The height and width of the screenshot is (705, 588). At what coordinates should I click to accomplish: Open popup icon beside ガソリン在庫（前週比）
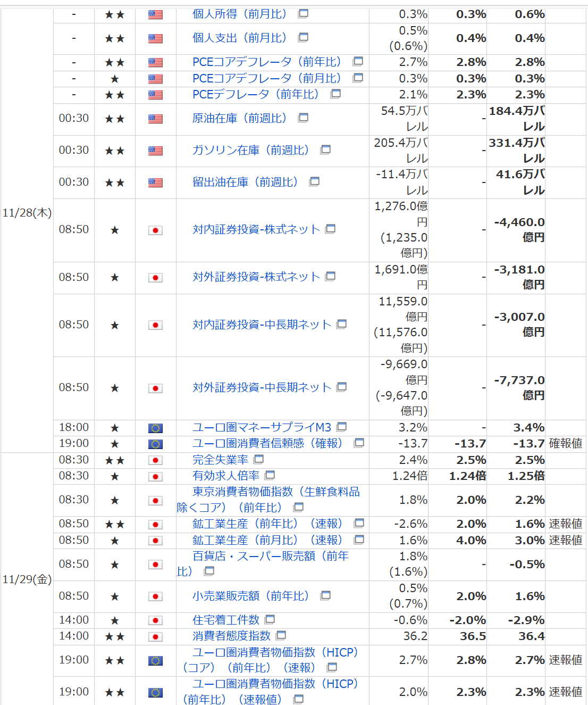tap(325, 150)
